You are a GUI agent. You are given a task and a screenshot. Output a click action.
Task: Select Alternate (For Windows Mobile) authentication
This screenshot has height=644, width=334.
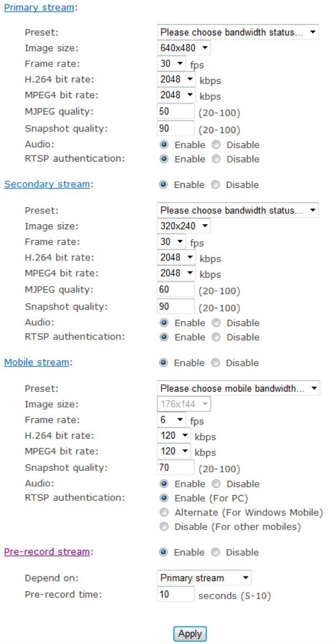tap(165, 512)
